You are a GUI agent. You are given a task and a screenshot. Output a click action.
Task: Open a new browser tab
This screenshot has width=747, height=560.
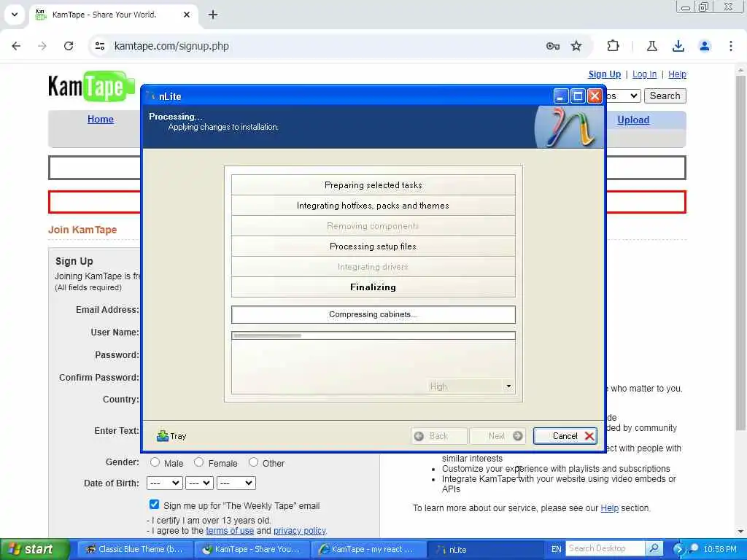click(x=213, y=15)
